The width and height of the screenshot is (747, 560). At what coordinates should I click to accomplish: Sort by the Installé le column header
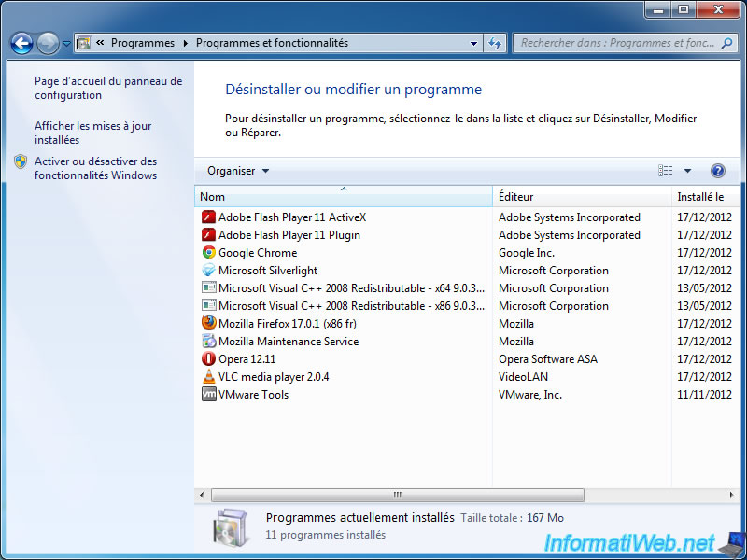coord(705,197)
